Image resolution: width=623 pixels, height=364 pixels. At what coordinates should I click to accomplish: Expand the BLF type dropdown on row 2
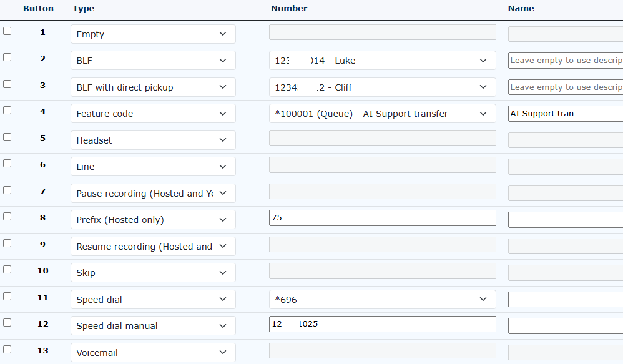click(x=153, y=61)
